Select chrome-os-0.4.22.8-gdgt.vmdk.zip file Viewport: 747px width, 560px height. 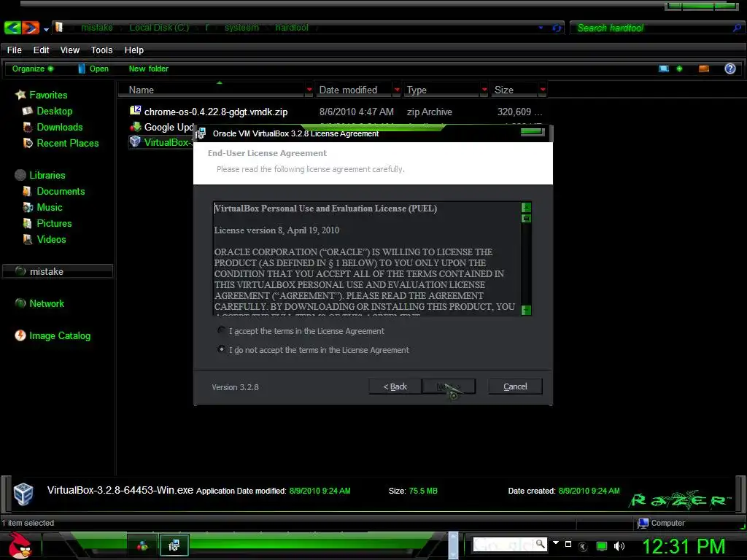216,112
